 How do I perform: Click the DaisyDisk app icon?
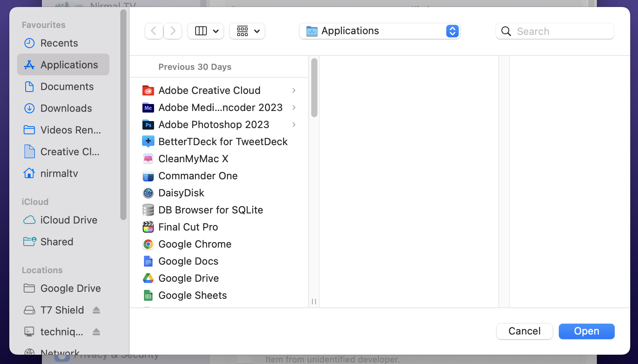point(148,193)
